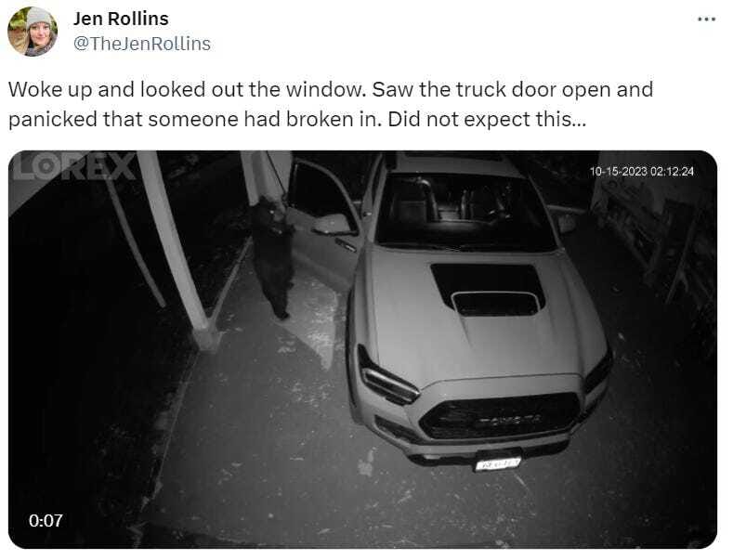Screen dimensions: 733x560
Task: Click the black hood scoop on the truck
Action: tap(487, 290)
